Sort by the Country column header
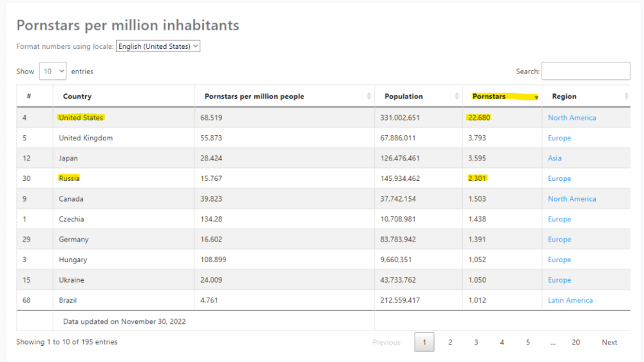Screen dimensions: 644x362 click(x=77, y=97)
